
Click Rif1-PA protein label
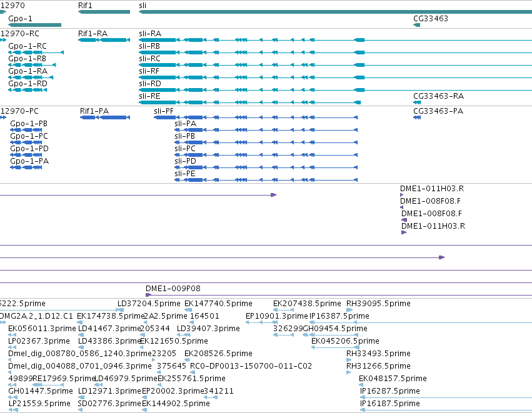[94, 111]
